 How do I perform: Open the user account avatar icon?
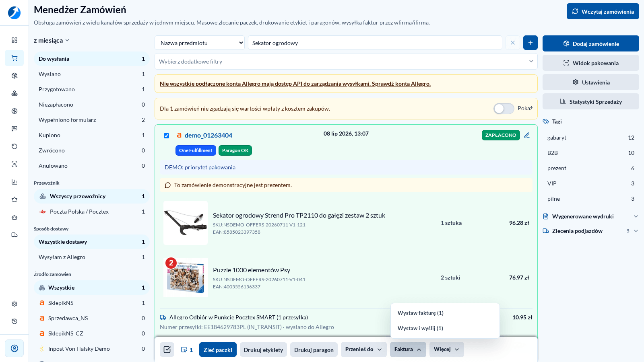pos(14,348)
